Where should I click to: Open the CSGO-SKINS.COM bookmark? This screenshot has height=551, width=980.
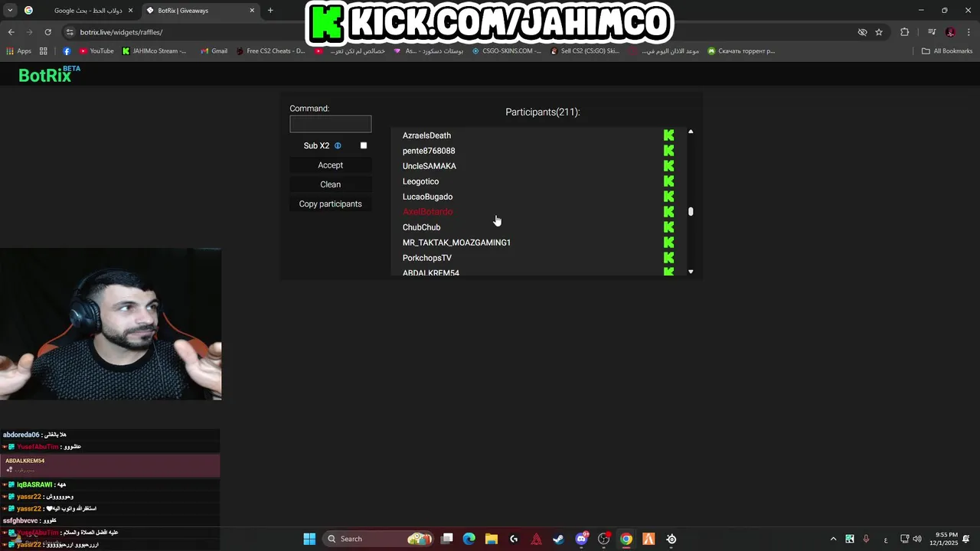(x=507, y=51)
